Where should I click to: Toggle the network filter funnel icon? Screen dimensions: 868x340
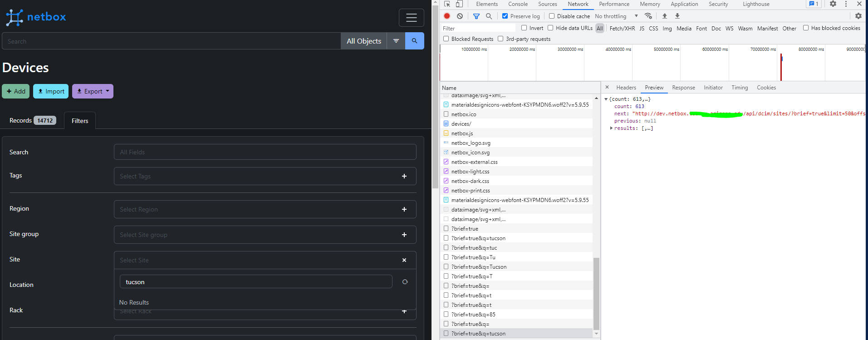coord(476,16)
